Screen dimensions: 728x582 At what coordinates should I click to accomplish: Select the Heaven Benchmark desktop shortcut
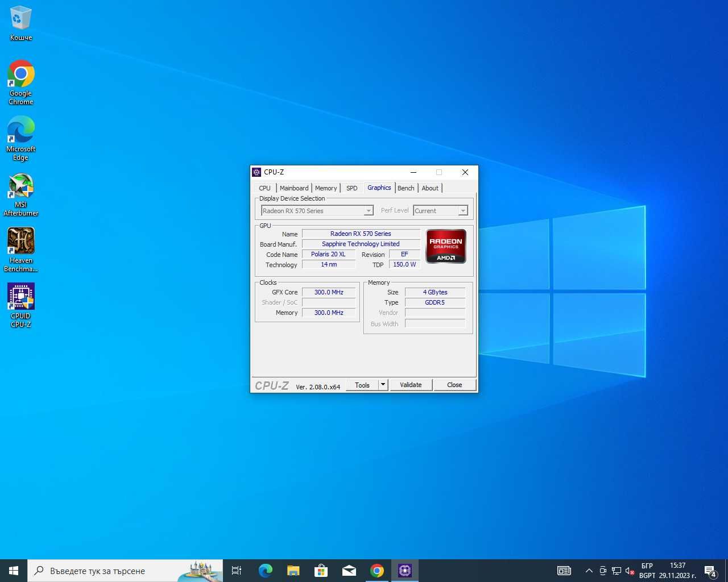click(x=21, y=250)
